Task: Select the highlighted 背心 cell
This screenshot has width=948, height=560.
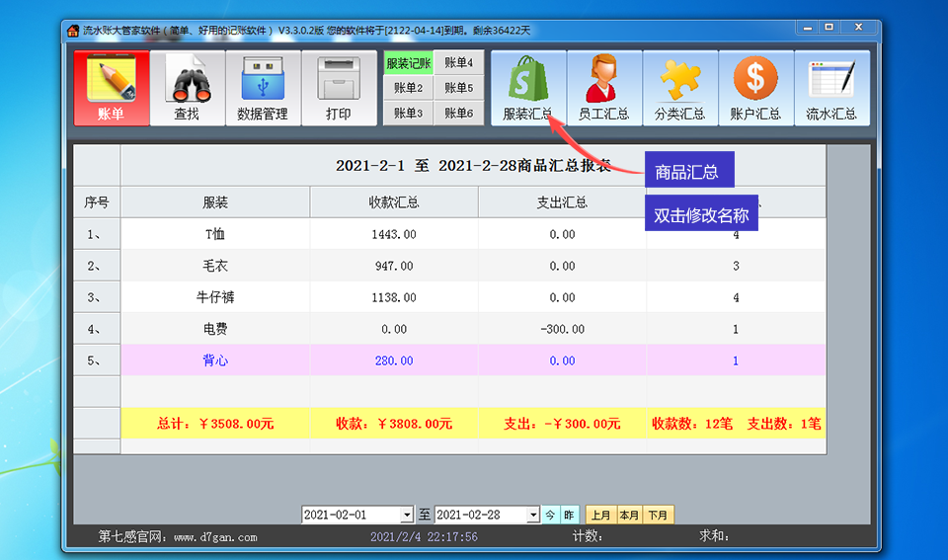Action: pyautogui.click(x=215, y=360)
